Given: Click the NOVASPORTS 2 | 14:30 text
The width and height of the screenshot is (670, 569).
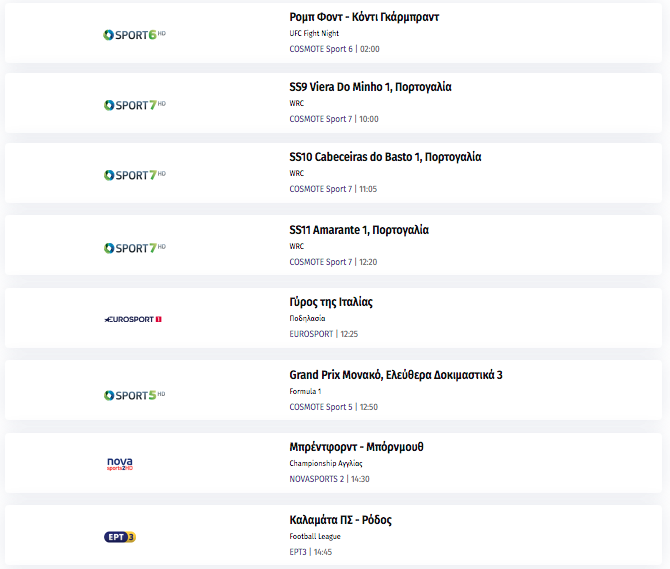Looking at the screenshot, I should [329, 479].
